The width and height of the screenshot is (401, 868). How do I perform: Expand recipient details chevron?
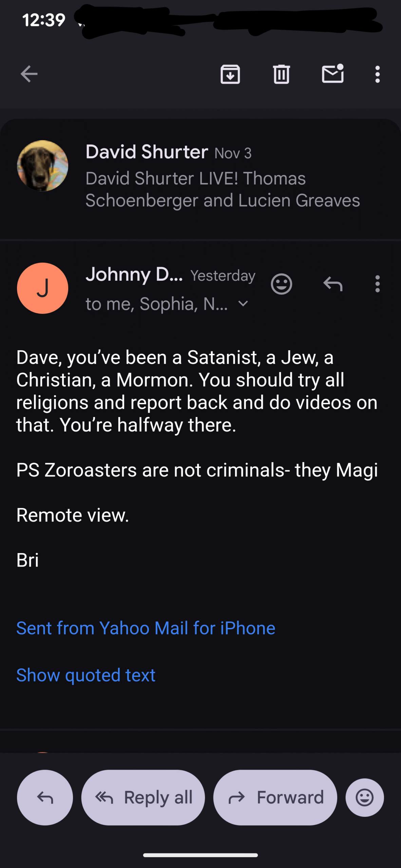pyautogui.click(x=243, y=303)
